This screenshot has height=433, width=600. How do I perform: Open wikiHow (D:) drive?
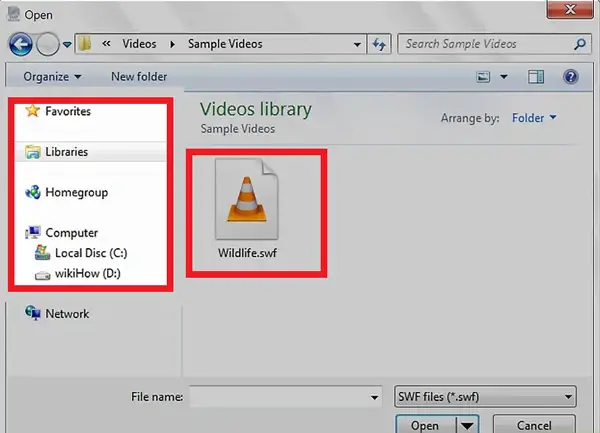click(x=88, y=273)
